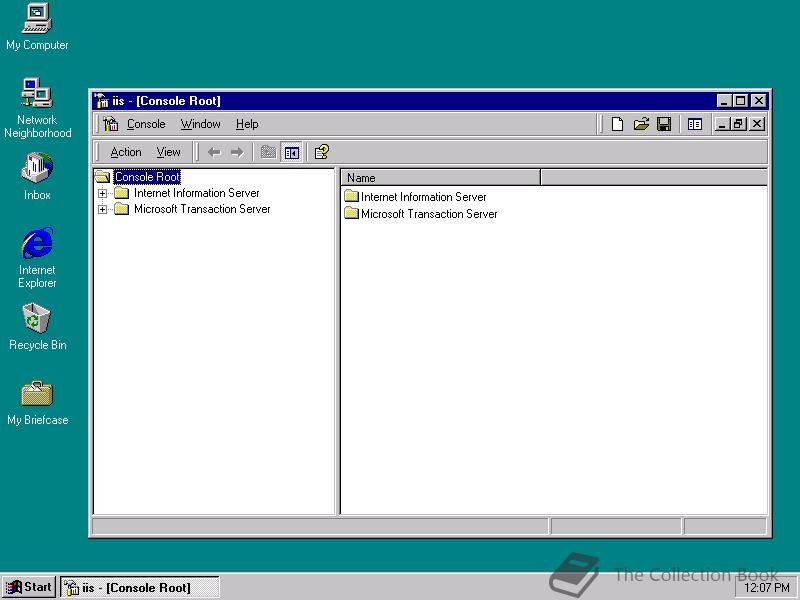The height and width of the screenshot is (600, 800).
Task: Click the Start button on the taskbar
Action: (29, 587)
